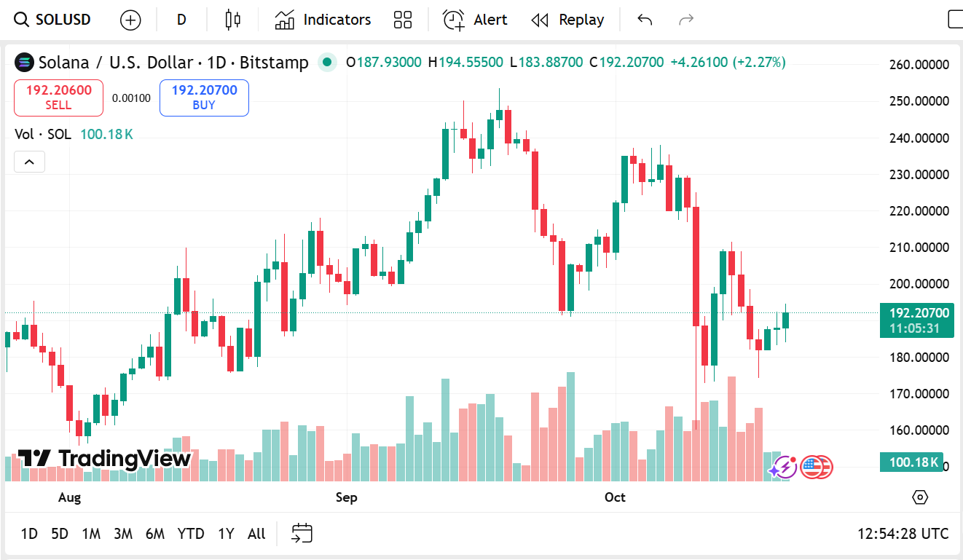Click the undo arrow
963x560 pixels.
click(644, 20)
